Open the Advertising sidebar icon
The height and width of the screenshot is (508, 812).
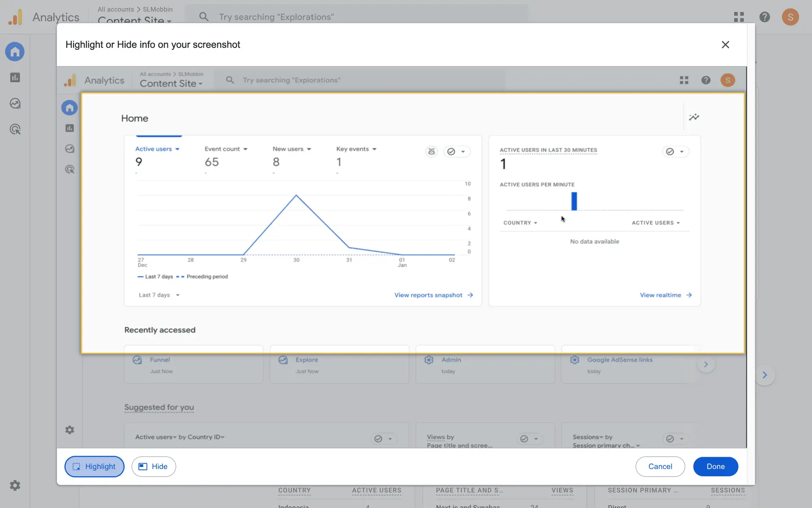tap(15, 129)
